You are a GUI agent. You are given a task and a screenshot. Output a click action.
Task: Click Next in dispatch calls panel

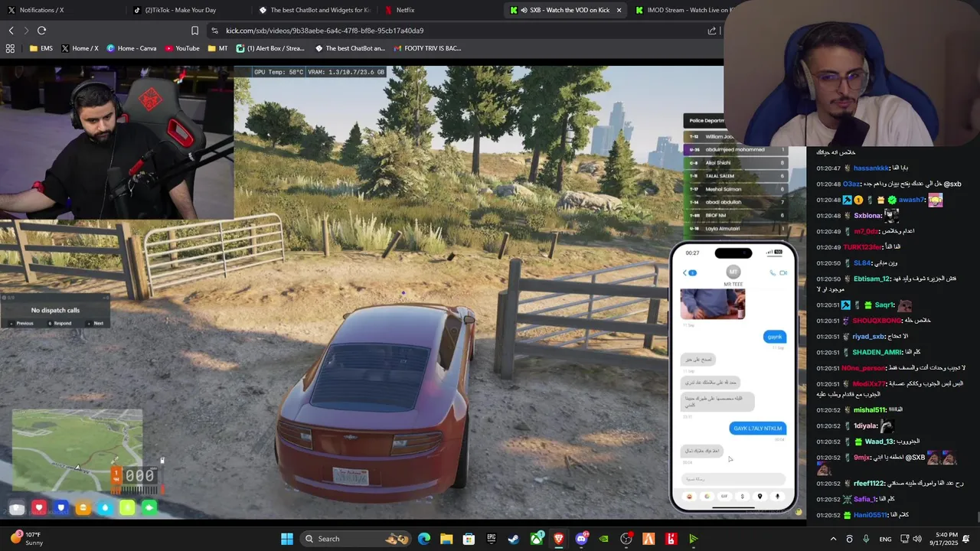coord(96,323)
